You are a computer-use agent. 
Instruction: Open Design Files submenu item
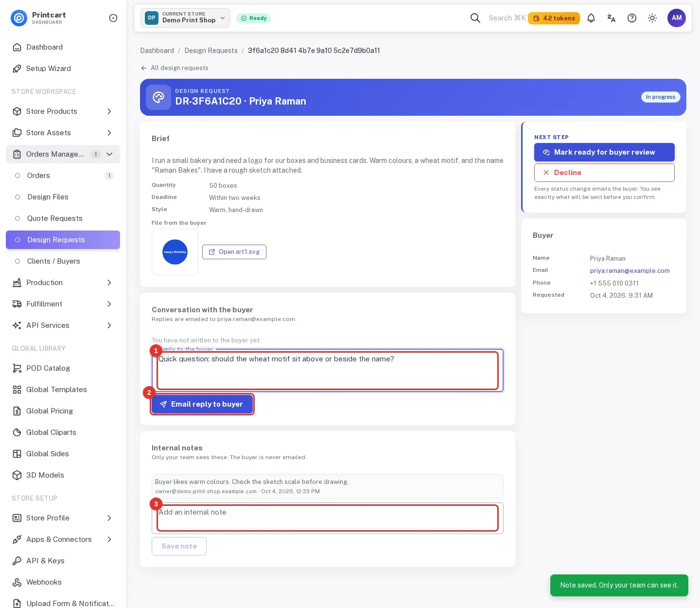63,197
